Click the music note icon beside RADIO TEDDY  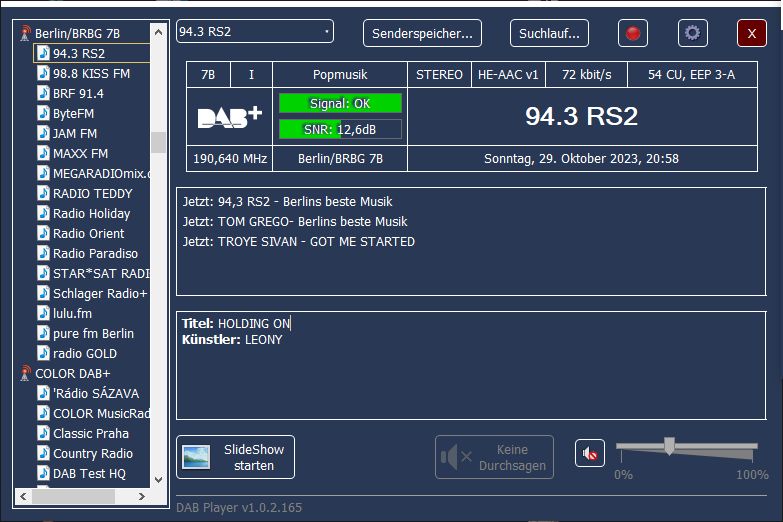pyautogui.click(x=43, y=193)
